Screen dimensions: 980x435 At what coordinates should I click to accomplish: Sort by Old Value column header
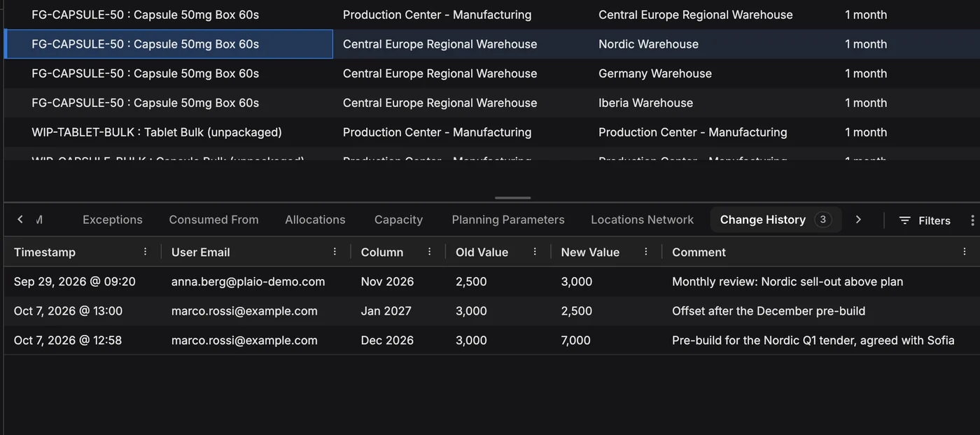482,252
